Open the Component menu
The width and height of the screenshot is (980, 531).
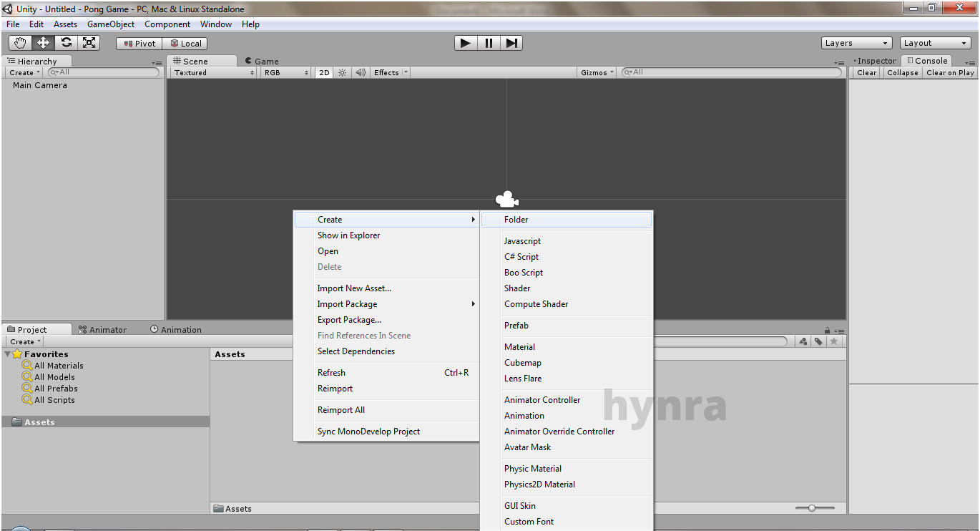pos(167,24)
